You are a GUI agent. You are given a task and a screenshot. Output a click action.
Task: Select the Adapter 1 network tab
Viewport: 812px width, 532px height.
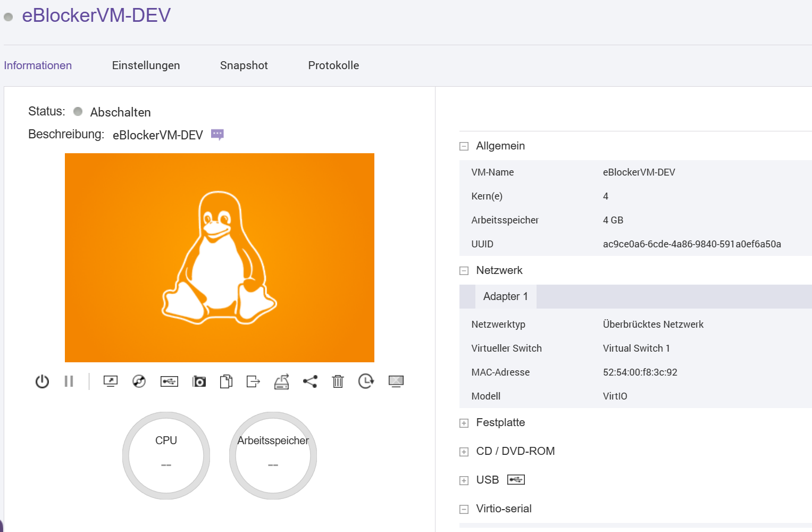506,296
